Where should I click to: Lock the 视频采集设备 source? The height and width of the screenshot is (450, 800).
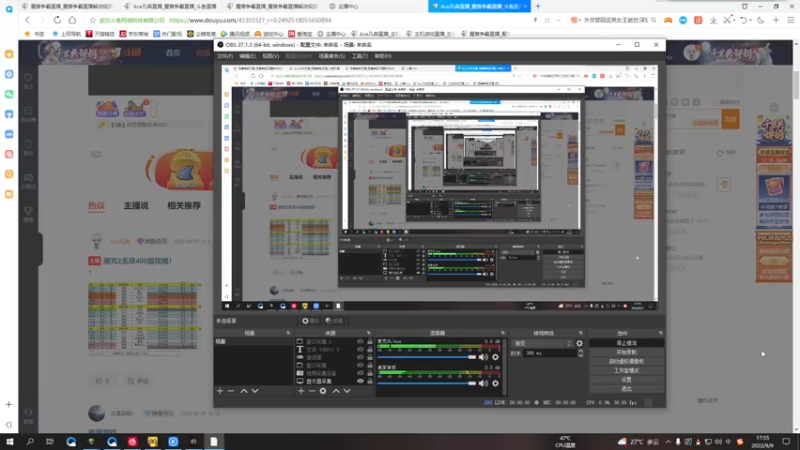coord(370,373)
